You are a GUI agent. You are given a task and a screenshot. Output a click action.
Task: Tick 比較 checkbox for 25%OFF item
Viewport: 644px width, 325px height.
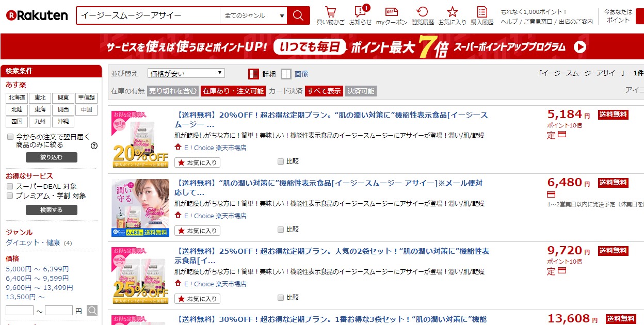tap(281, 298)
